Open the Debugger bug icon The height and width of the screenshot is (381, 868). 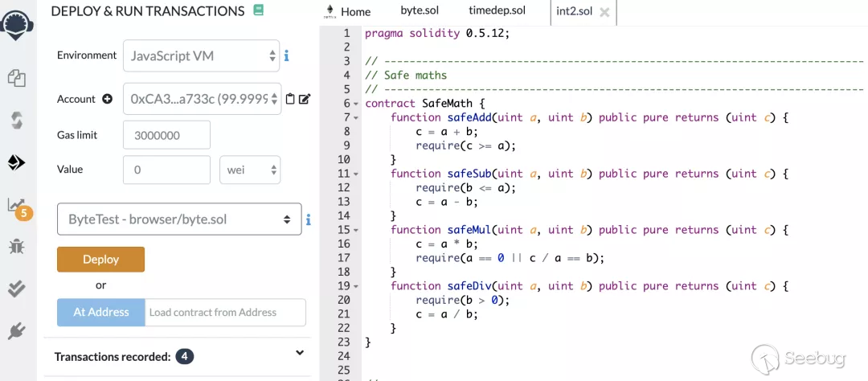[17, 247]
